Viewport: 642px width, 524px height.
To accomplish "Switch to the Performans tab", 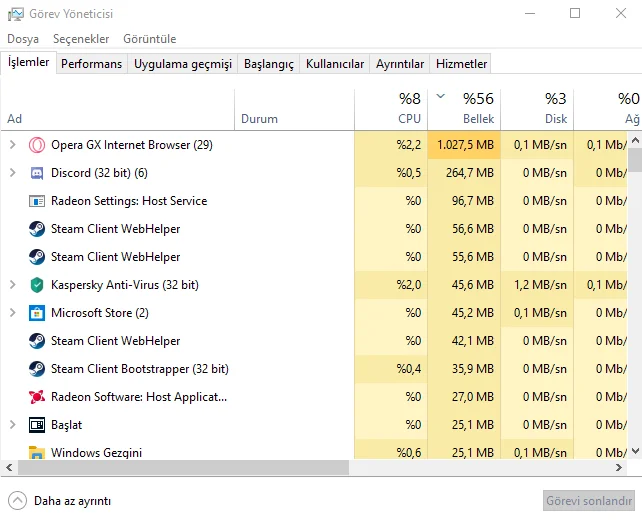I will point(91,64).
